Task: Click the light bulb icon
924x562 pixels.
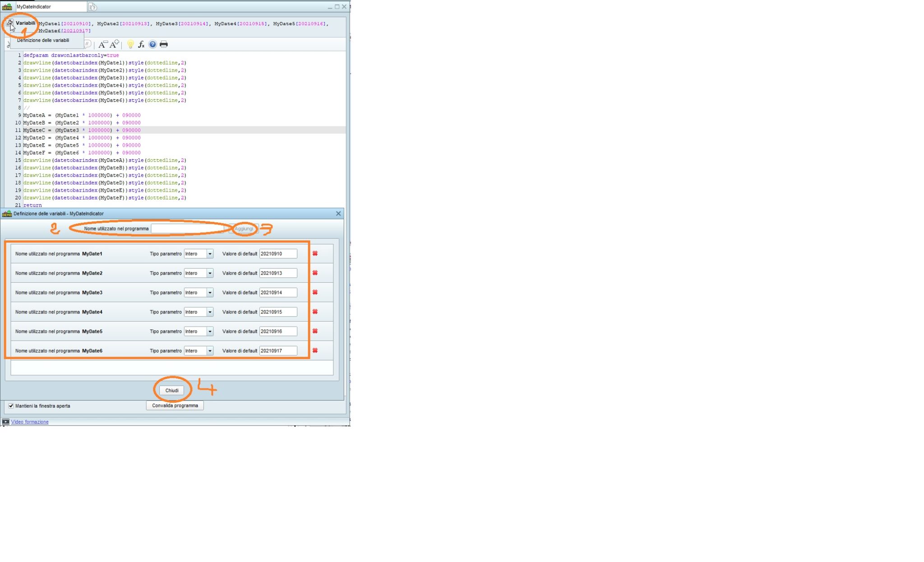Action: coord(130,44)
